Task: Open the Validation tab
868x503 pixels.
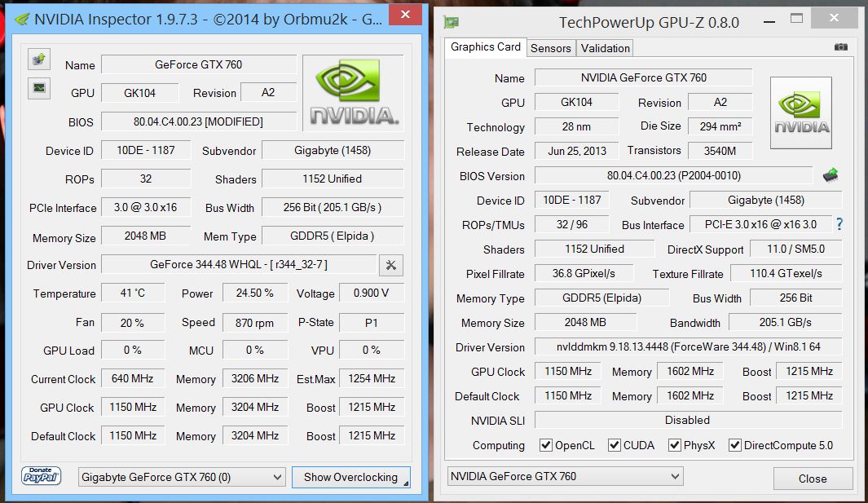Action: [606, 48]
